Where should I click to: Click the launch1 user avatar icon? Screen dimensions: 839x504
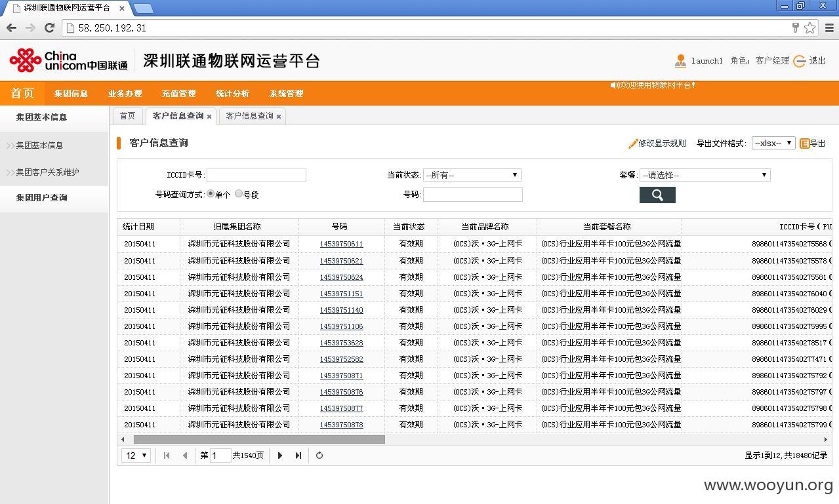(680, 61)
